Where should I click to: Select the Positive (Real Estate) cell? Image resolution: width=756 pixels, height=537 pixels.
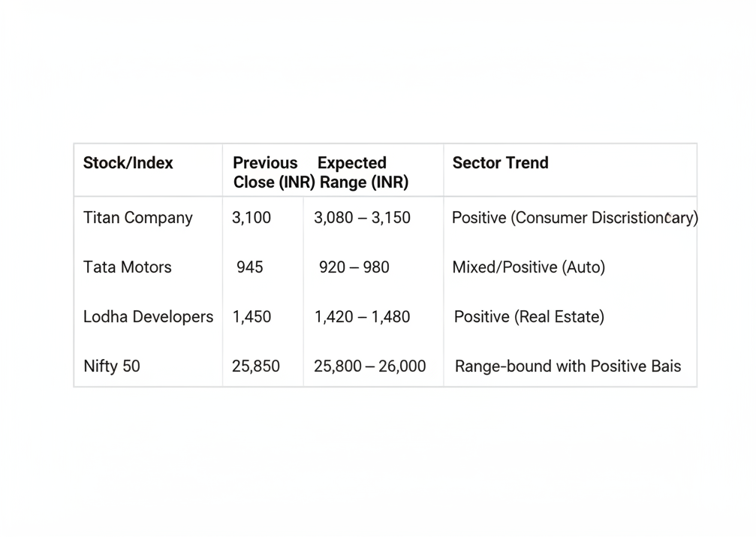pos(529,317)
